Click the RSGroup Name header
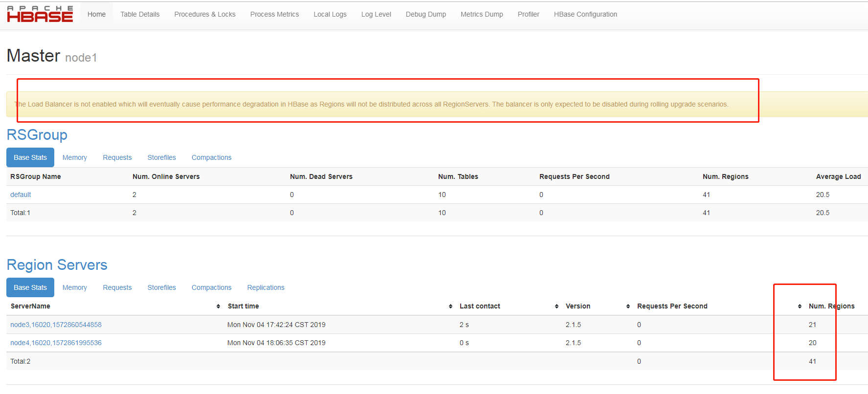This screenshot has height=394, width=868. (x=36, y=176)
